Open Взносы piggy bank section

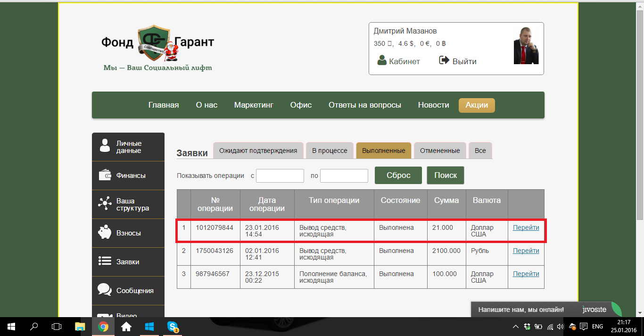point(128,233)
